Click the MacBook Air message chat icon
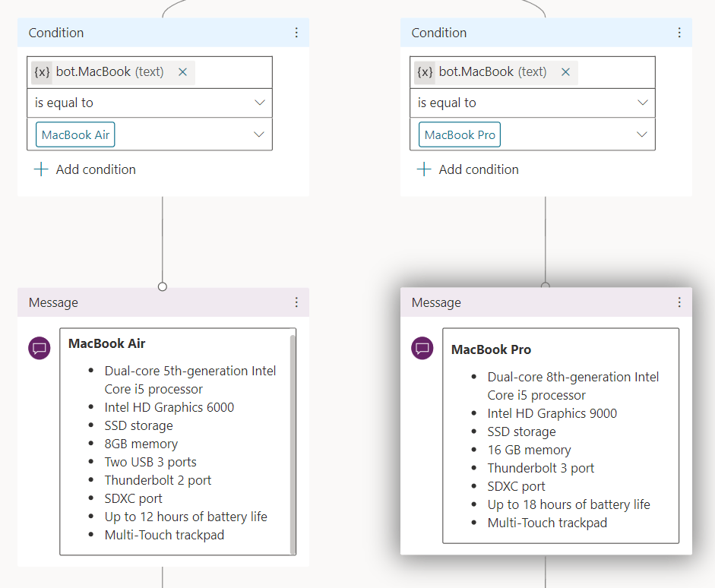This screenshot has height=588, width=715. click(40, 349)
